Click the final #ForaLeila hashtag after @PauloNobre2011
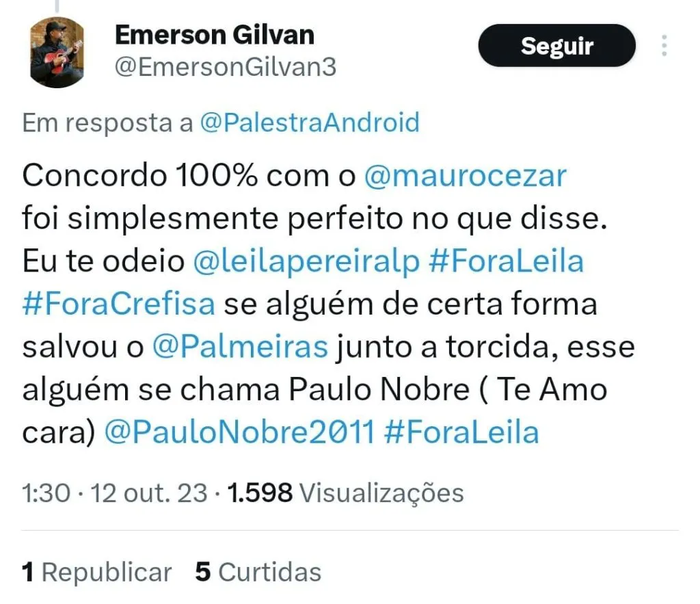The width and height of the screenshot is (700, 604). click(461, 432)
